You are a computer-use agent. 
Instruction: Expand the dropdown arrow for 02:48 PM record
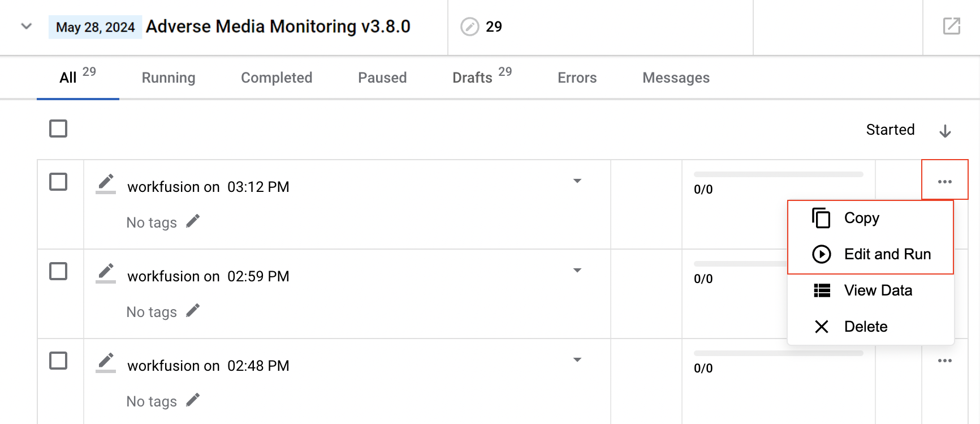tap(577, 360)
